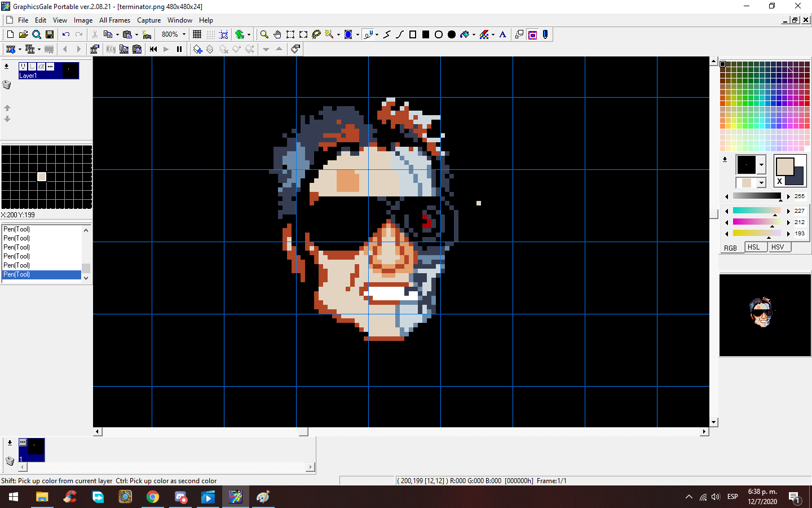Toggle the blue pen pressure icon
Screen dimensions: 812x508
tap(545, 34)
